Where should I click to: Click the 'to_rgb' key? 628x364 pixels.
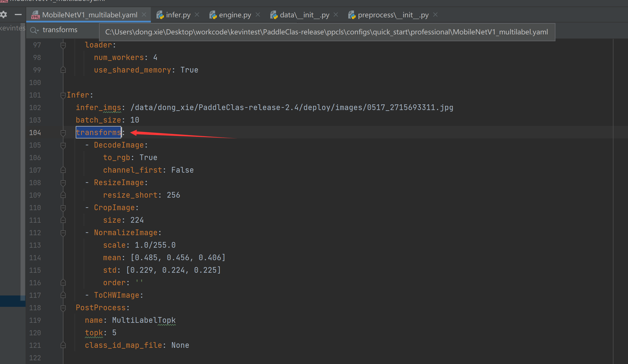[x=117, y=158]
